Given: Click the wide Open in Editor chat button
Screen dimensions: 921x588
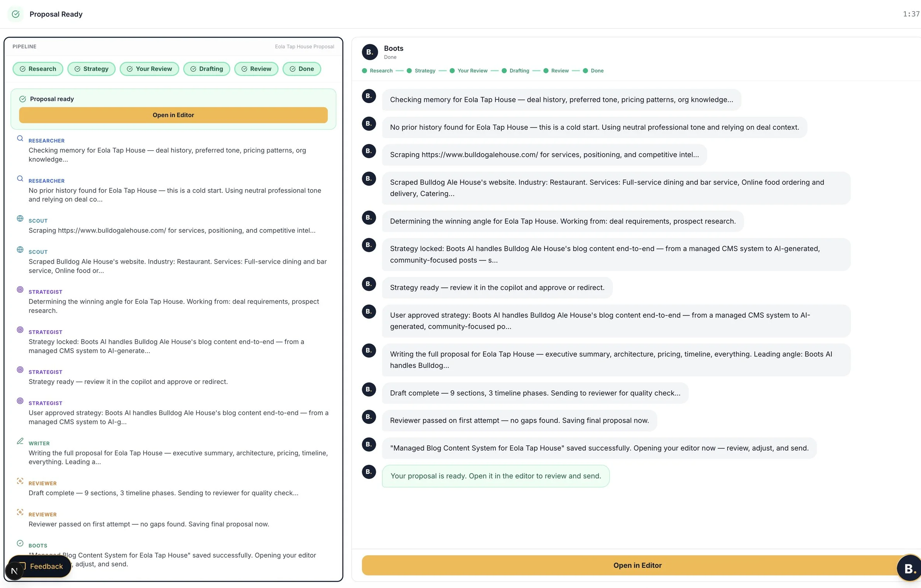Looking at the screenshot, I should (637, 565).
